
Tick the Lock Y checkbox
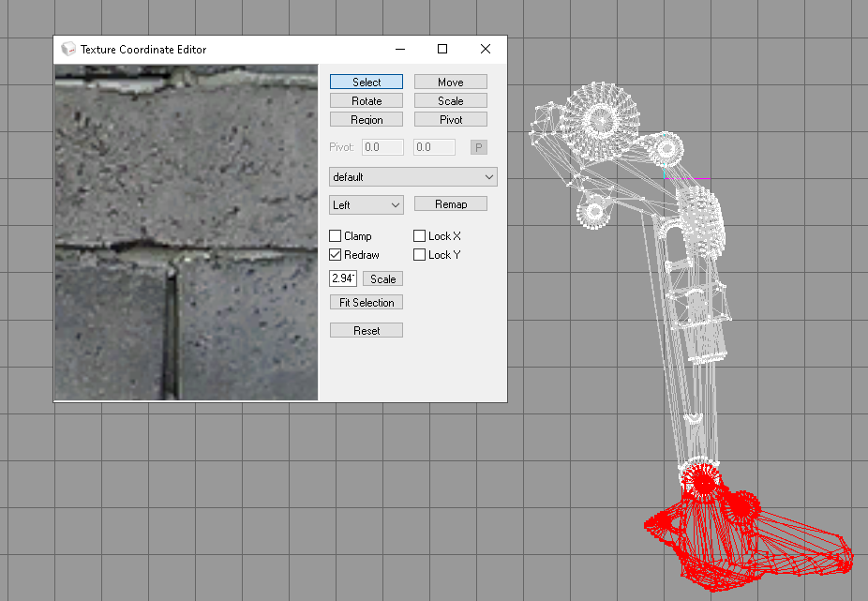pyautogui.click(x=420, y=255)
